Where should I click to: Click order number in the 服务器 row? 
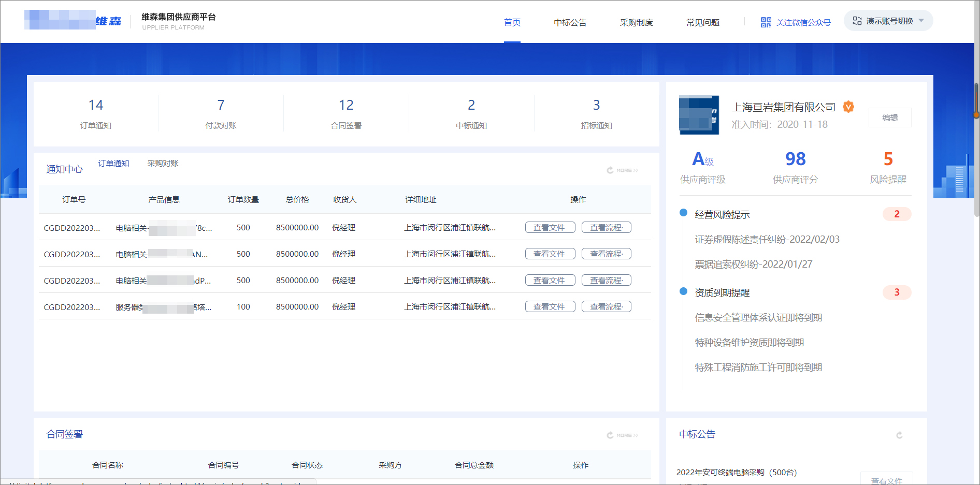(x=72, y=307)
